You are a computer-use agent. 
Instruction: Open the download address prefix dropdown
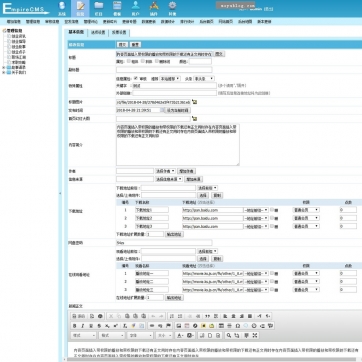tap(208, 188)
